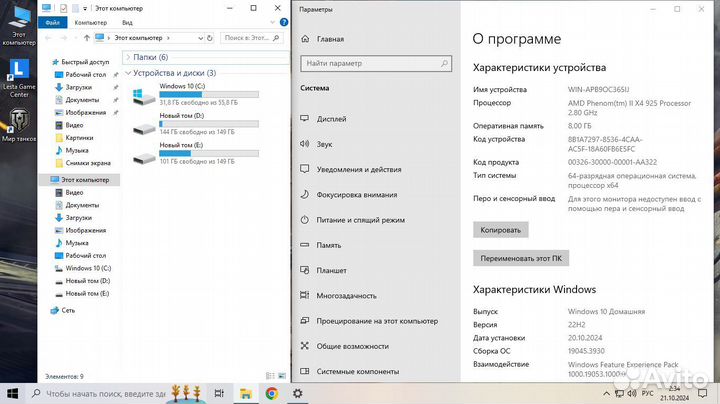Open the address bar history dropdown
The width and height of the screenshot is (720, 404).
pos(200,38)
